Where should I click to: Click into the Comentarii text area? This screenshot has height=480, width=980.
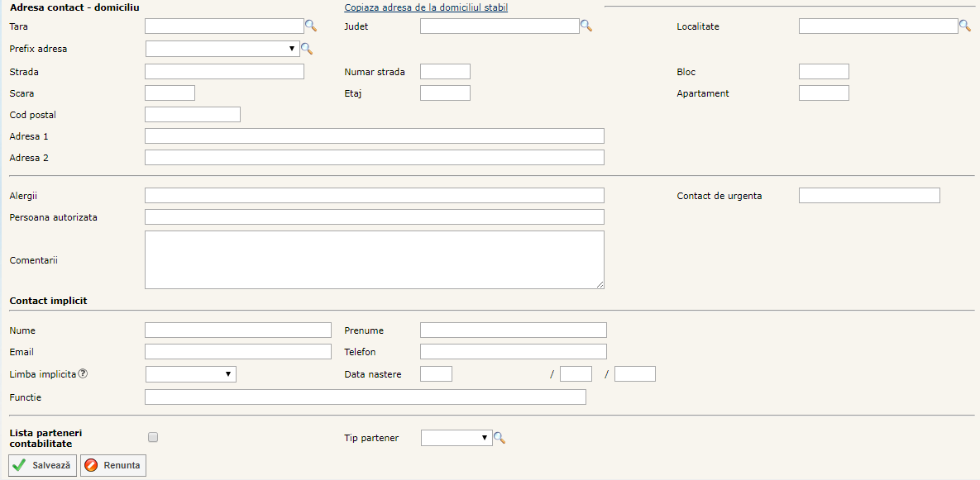(x=374, y=259)
